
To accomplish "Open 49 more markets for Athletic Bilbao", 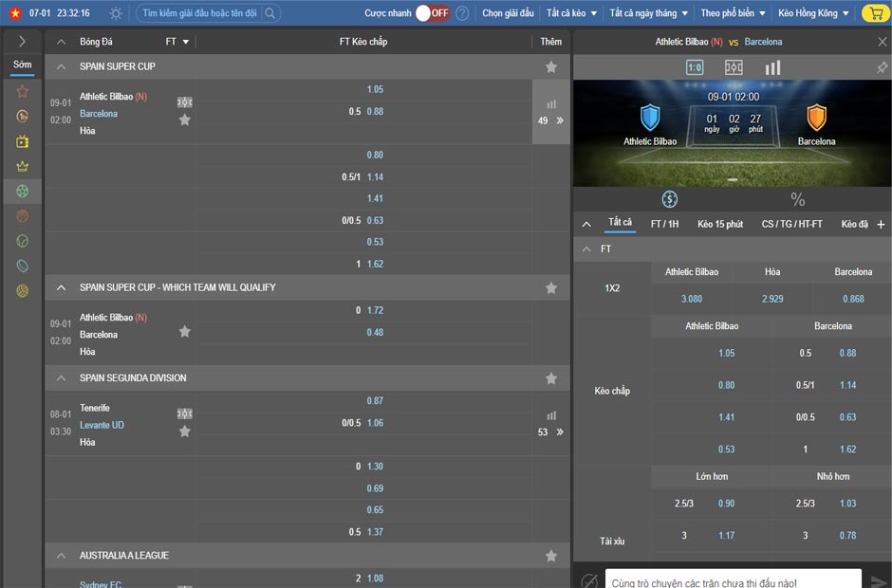I will pos(550,120).
